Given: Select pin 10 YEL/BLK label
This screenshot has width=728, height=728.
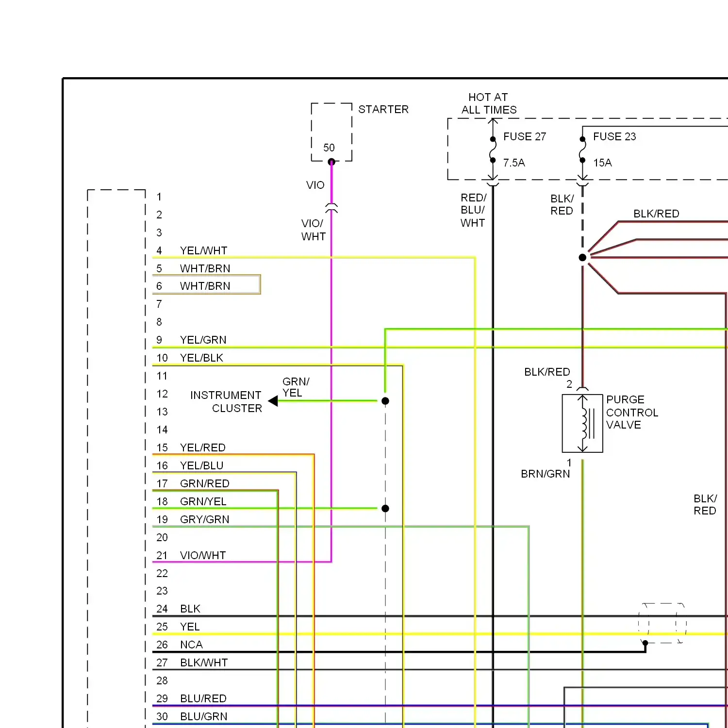Looking at the screenshot, I should (201, 358).
